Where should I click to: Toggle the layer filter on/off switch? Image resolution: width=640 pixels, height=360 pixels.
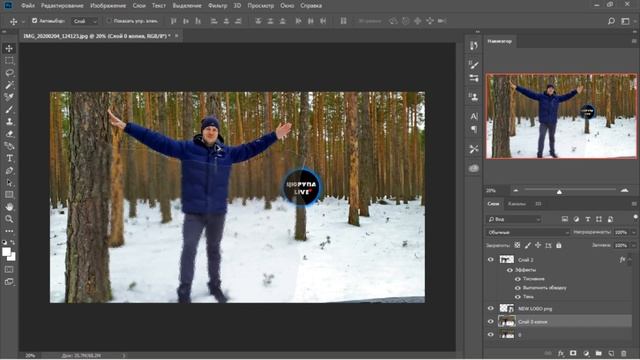coord(635,218)
